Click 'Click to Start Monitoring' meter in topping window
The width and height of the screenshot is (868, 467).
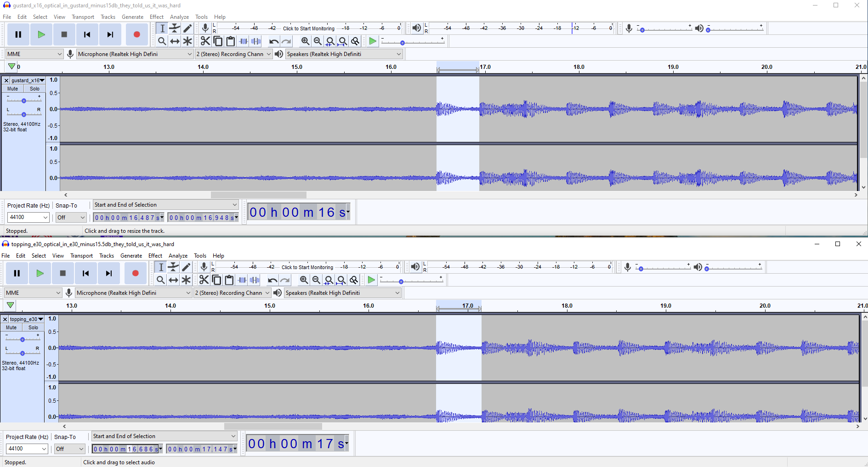(x=307, y=267)
